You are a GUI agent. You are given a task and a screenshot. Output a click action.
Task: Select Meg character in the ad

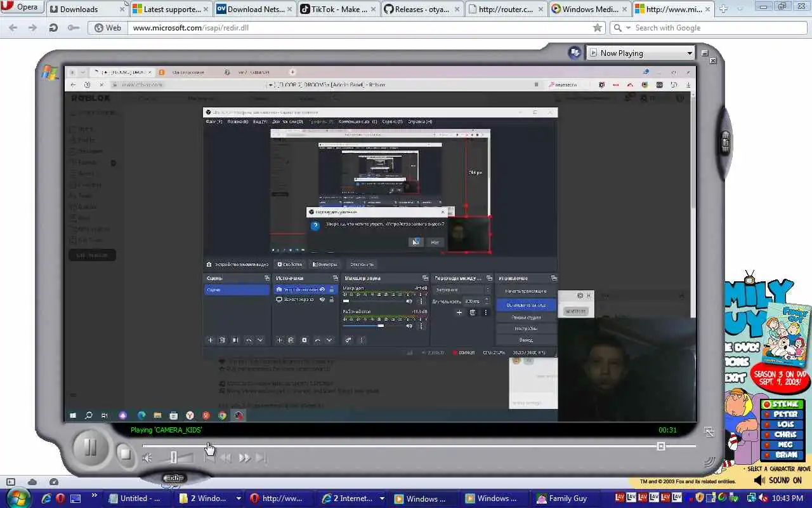point(783,444)
